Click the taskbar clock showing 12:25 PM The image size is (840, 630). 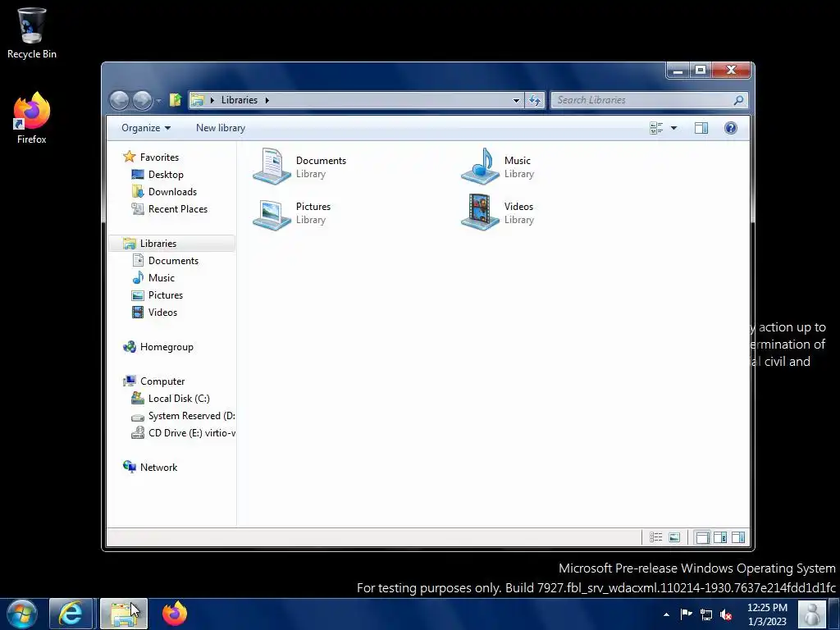[x=767, y=614]
